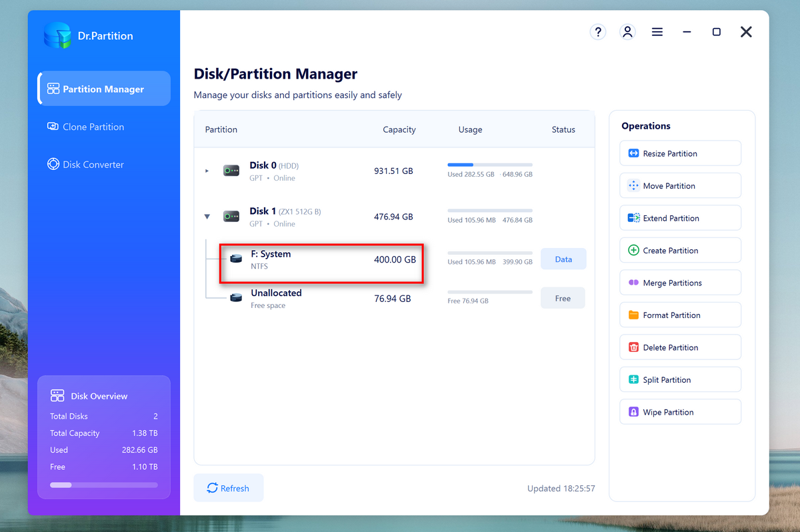Collapse the Disk 1 tree row

pos(207,217)
